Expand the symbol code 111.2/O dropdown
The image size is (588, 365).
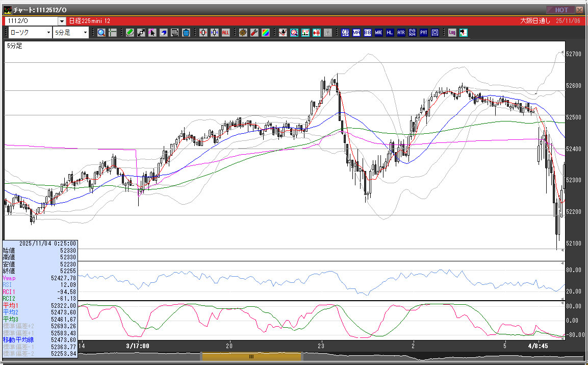[x=62, y=21]
